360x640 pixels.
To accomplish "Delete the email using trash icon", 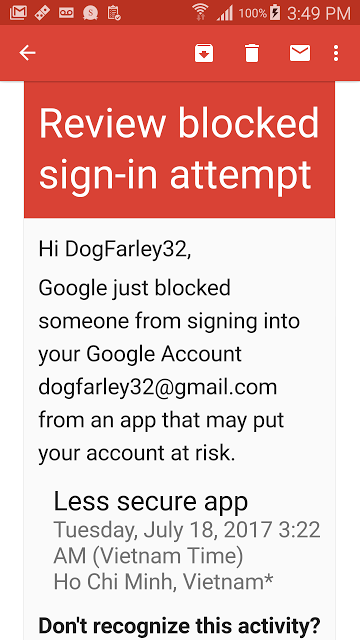I will tap(252, 53).
